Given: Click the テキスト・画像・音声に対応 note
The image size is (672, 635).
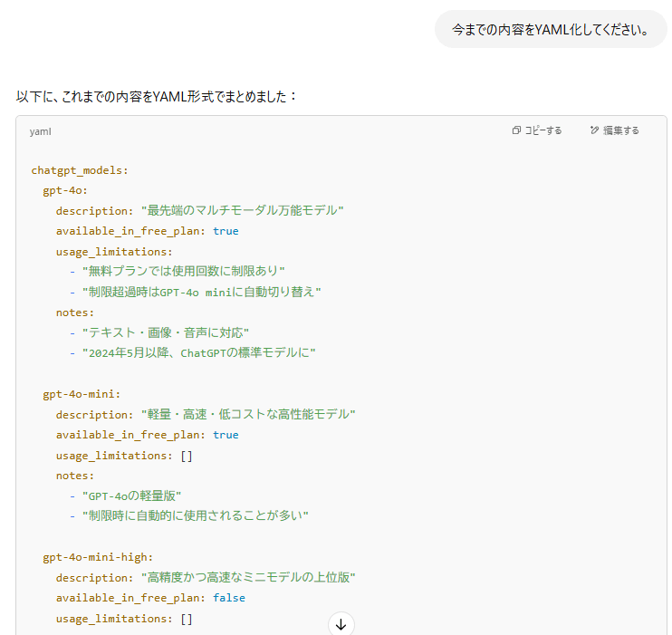Looking at the screenshot, I should click(165, 332).
